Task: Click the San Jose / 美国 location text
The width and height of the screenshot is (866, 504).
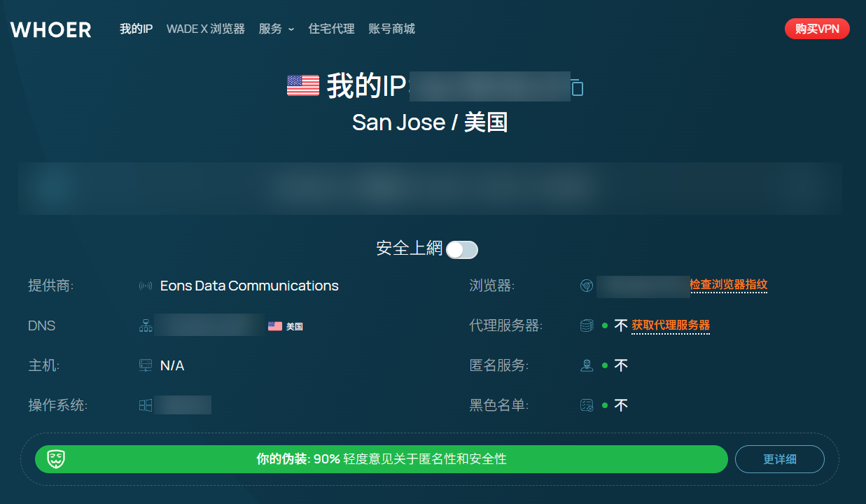Action: [x=430, y=122]
